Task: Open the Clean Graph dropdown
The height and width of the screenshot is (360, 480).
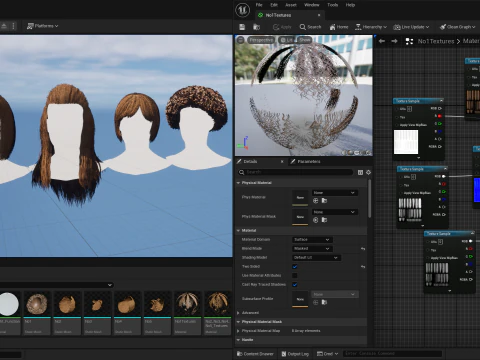Action: tap(457, 27)
